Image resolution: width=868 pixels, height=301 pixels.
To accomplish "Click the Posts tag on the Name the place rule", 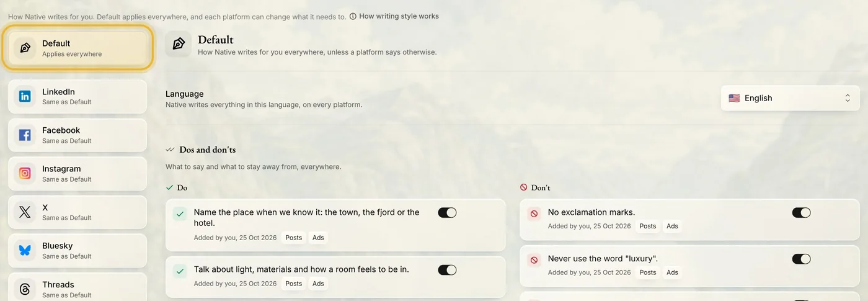I will coord(294,238).
